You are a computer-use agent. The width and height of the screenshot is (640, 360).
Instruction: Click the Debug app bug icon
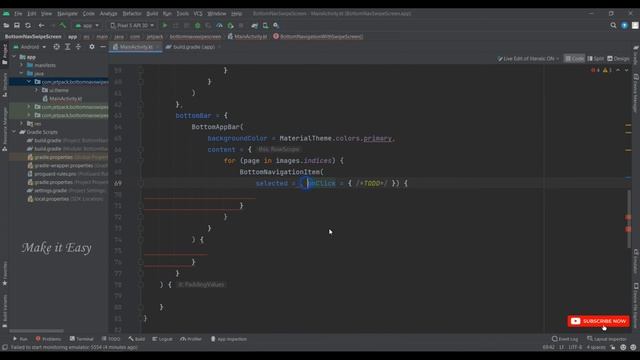click(198, 25)
